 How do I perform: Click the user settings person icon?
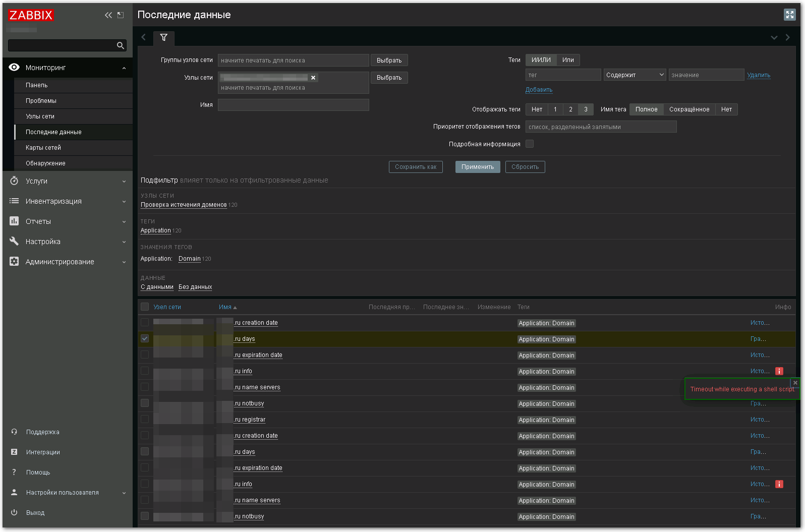pos(14,492)
